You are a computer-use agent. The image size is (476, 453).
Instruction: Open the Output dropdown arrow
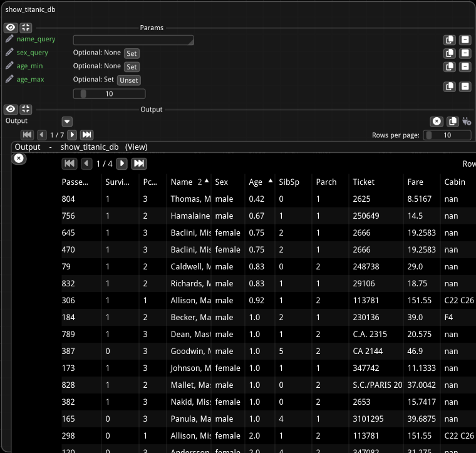click(67, 122)
